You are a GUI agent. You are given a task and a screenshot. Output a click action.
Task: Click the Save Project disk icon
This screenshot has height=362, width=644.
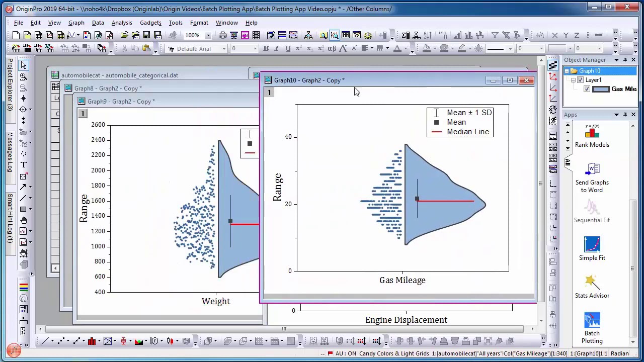[x=146, y=35]
